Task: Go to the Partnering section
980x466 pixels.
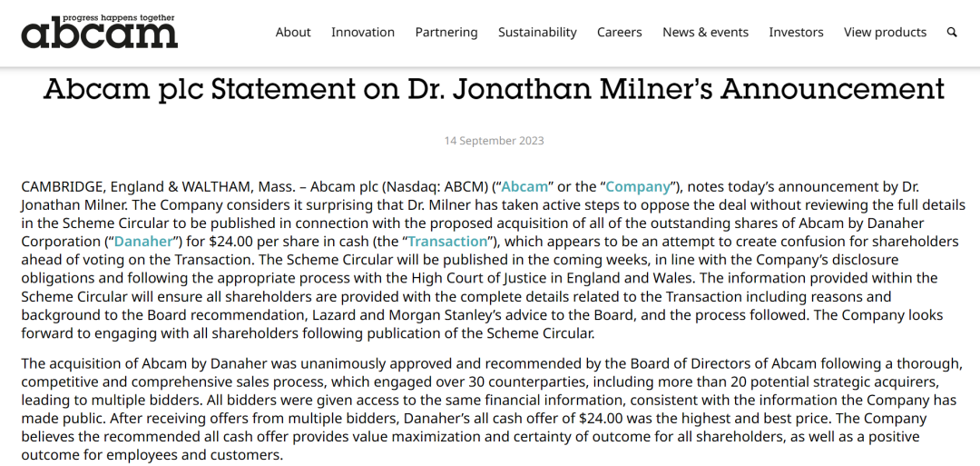Action: pyautogui.click(x=446, y=32)
